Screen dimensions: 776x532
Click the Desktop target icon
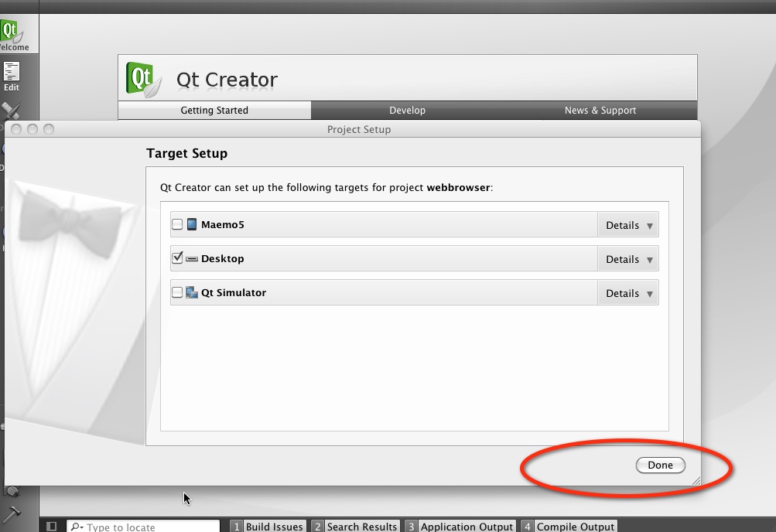tap(192, 258)
